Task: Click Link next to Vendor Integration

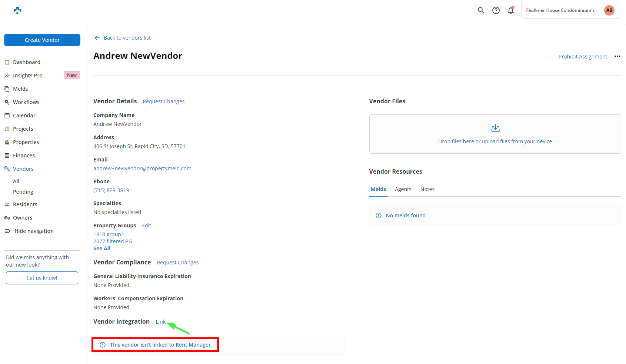Action: pyautogui.click(x=160, y=322)
